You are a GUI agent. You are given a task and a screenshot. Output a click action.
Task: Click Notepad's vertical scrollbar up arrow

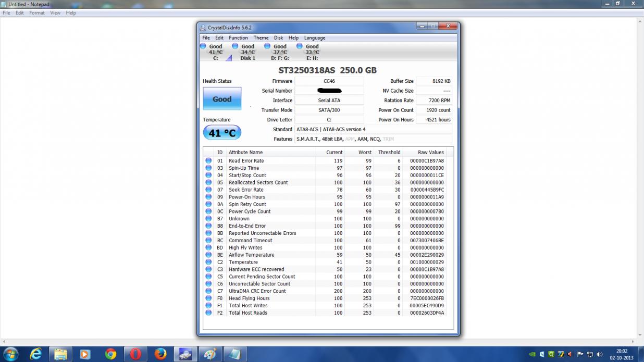640,21
